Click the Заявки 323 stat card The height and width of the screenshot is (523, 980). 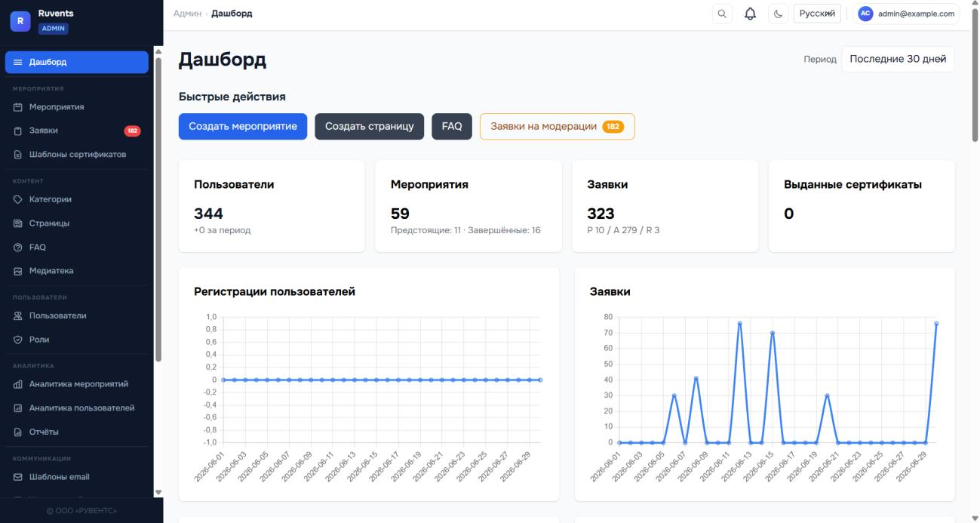point(665,205)
